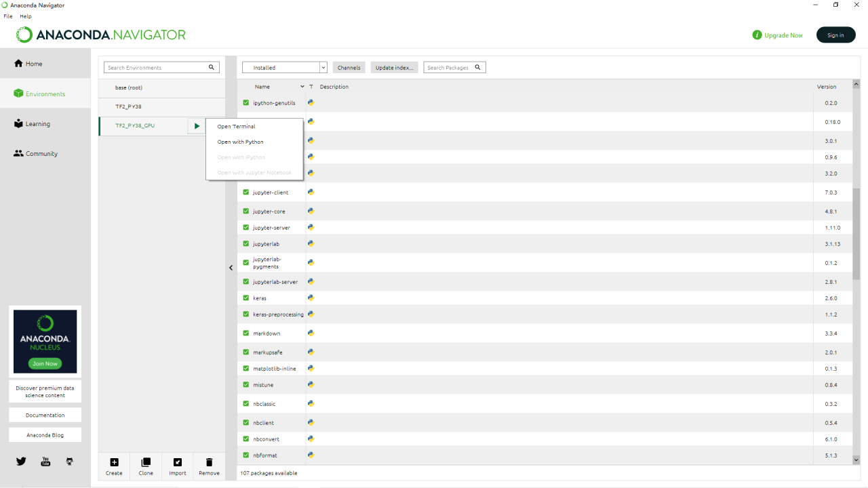The height and width of the screenshot is (488, 868).
Task: Click the Import environment icon
Action: coord(178,462)
